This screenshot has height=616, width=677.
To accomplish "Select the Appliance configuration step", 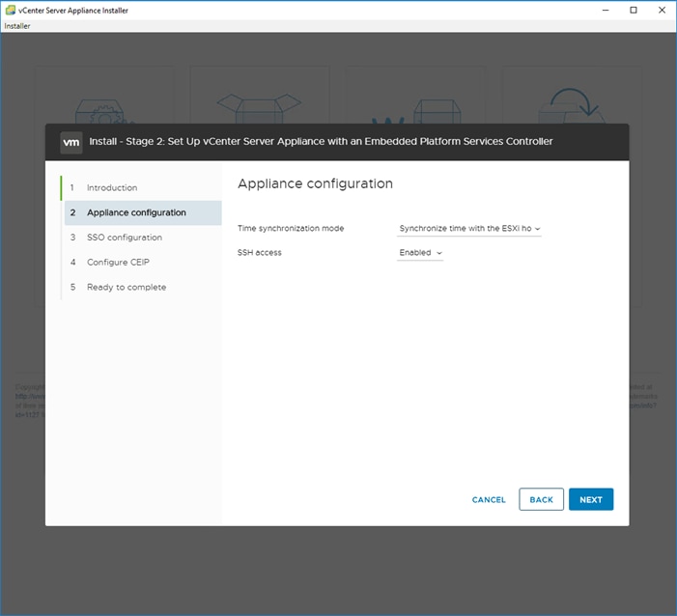I will pyautogui.click(x=143, y=212).
